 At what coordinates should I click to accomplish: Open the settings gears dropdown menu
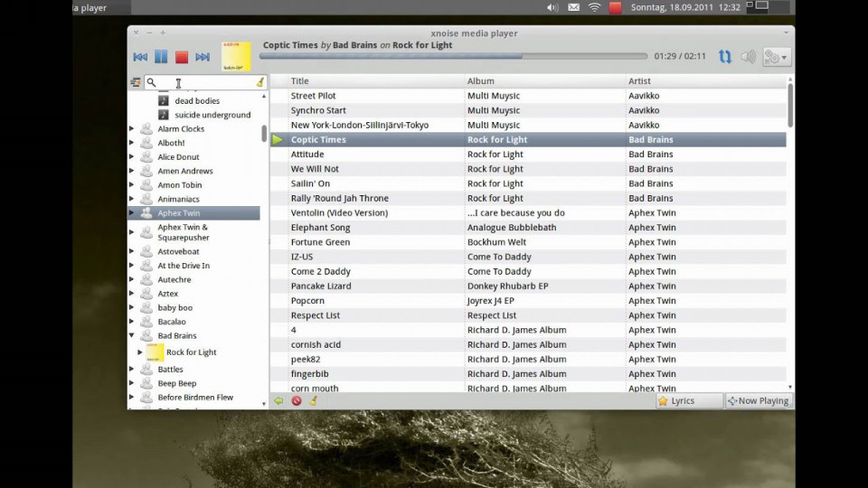tap(776, 56)
